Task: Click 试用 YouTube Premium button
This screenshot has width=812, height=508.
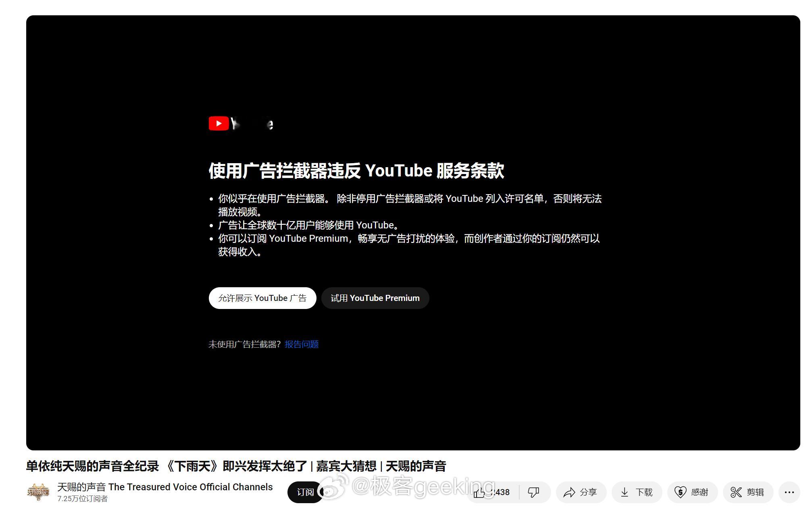Action: (x=375, y=298)
